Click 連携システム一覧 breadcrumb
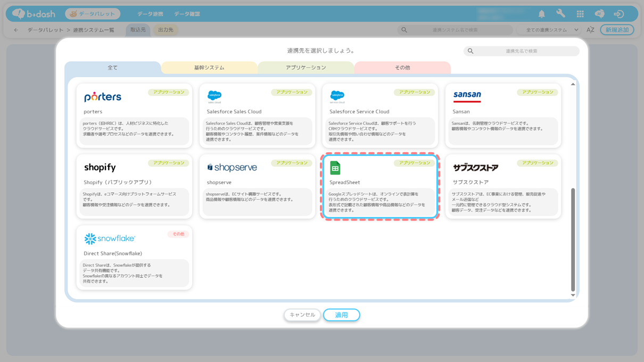The height and width of the screenshot is (362, 644). (94, 30)
